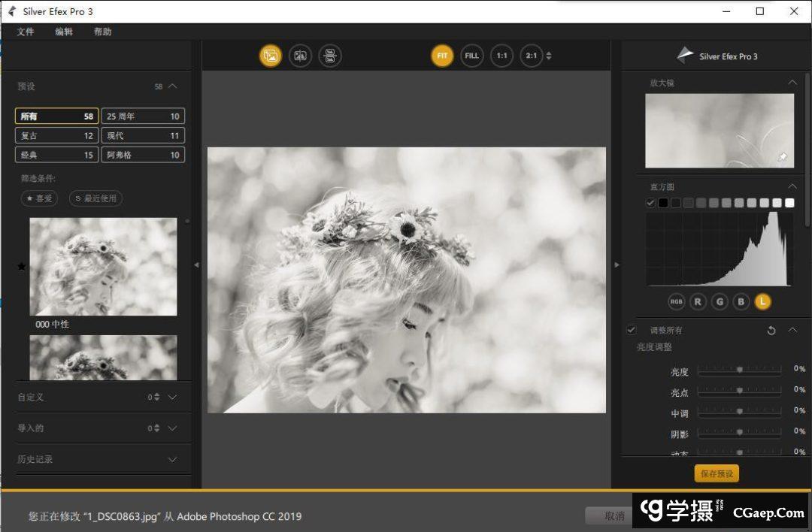
Task: Open the 帮助 menu
Action: click(102, 32)
